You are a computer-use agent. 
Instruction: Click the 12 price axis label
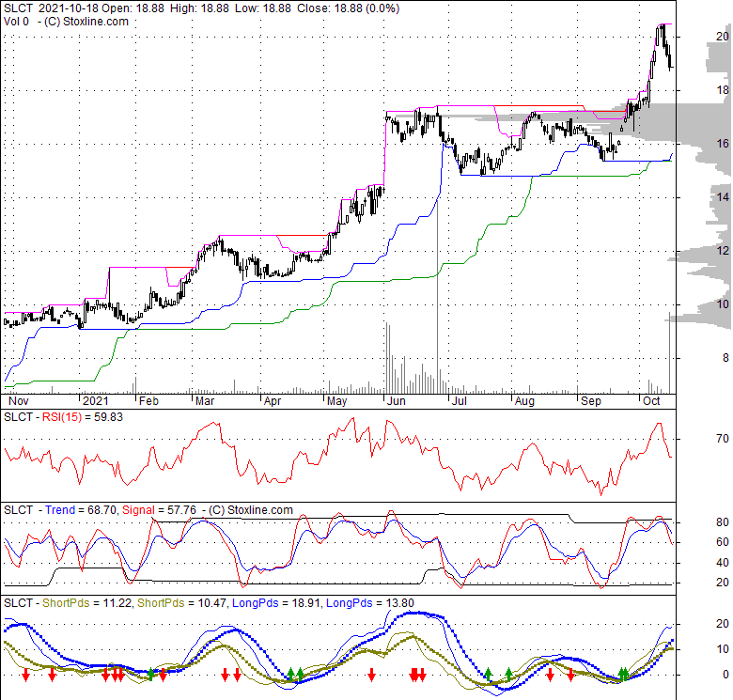723,251
